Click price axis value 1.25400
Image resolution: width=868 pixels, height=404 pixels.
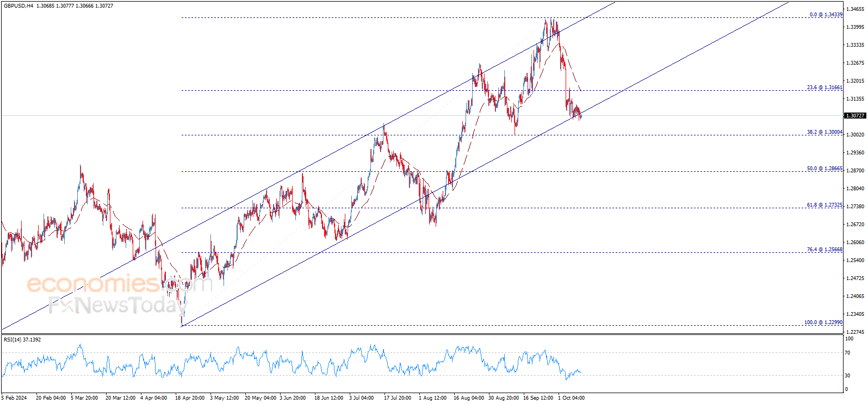(x=855, y=260)
